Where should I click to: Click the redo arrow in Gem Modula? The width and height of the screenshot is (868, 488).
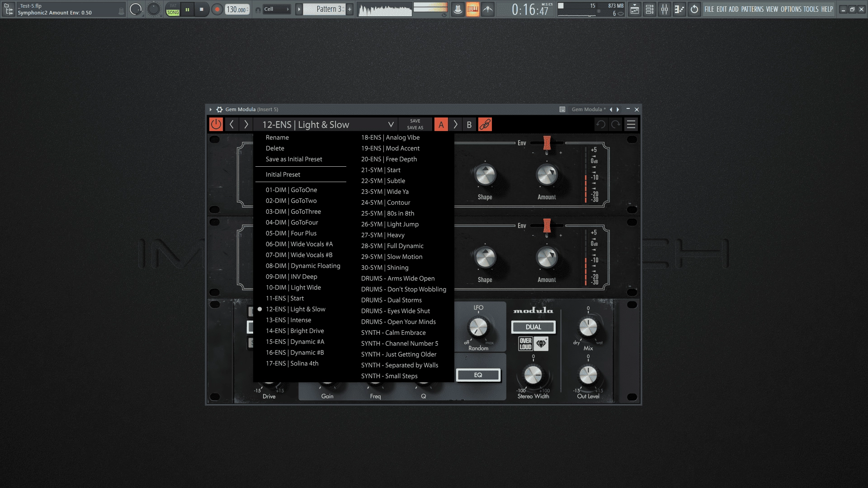(616, 124)
